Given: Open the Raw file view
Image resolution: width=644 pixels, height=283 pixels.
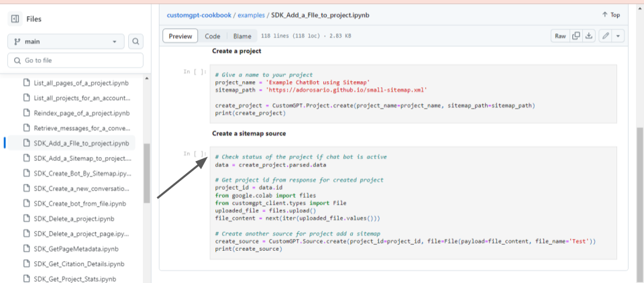Looking at the screenshot, I should pyautogui.click(x=560, y=36).
